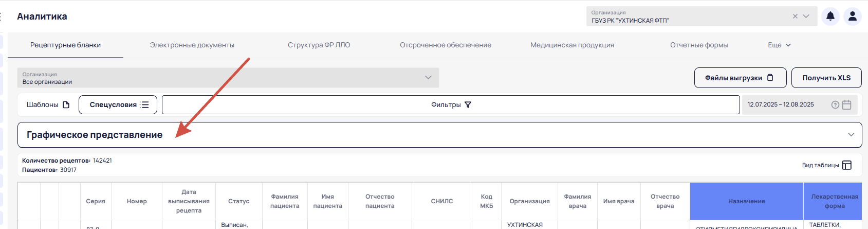The image size is (868, 229).
Task: Click Пациентов count 30917
Action: tap(68, 170)
